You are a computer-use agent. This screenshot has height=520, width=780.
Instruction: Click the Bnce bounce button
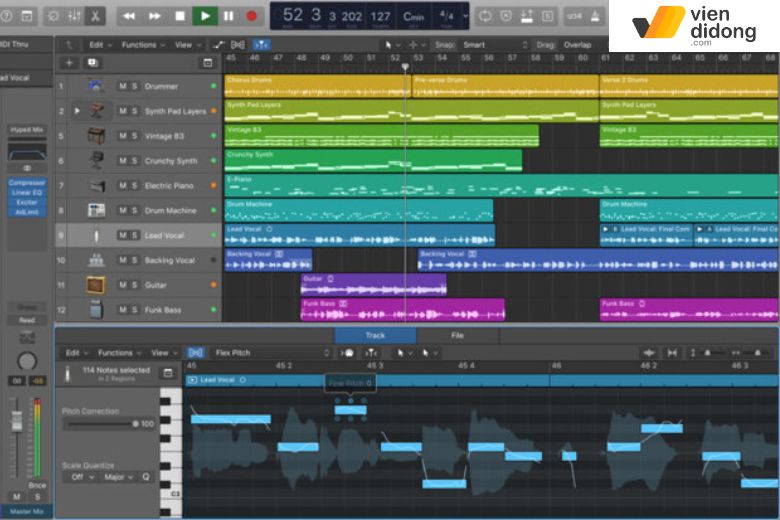37,485
